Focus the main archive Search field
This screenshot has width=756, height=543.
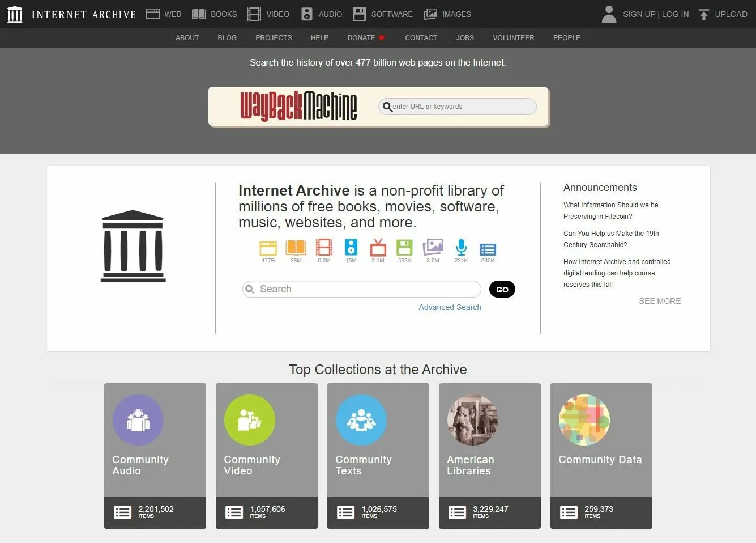tap(362, 289)
